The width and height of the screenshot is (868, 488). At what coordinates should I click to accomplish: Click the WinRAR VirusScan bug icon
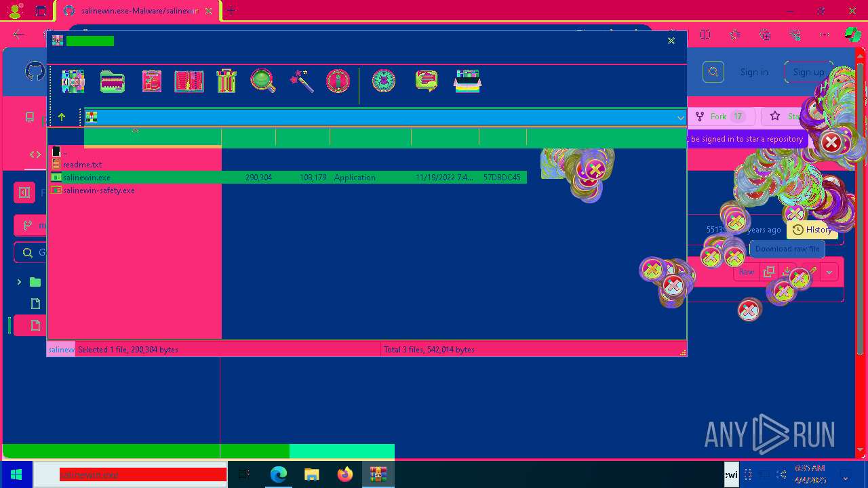pos(384,81)
